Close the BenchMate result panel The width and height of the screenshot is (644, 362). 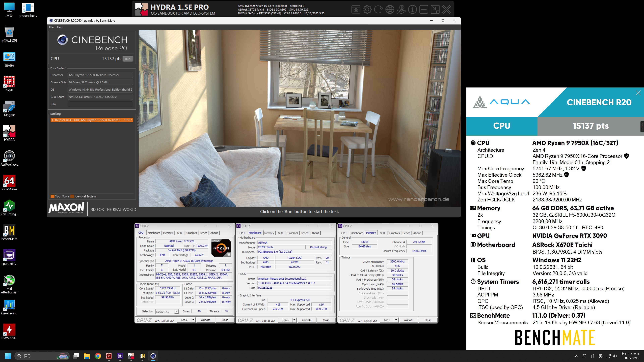[638, 93]
